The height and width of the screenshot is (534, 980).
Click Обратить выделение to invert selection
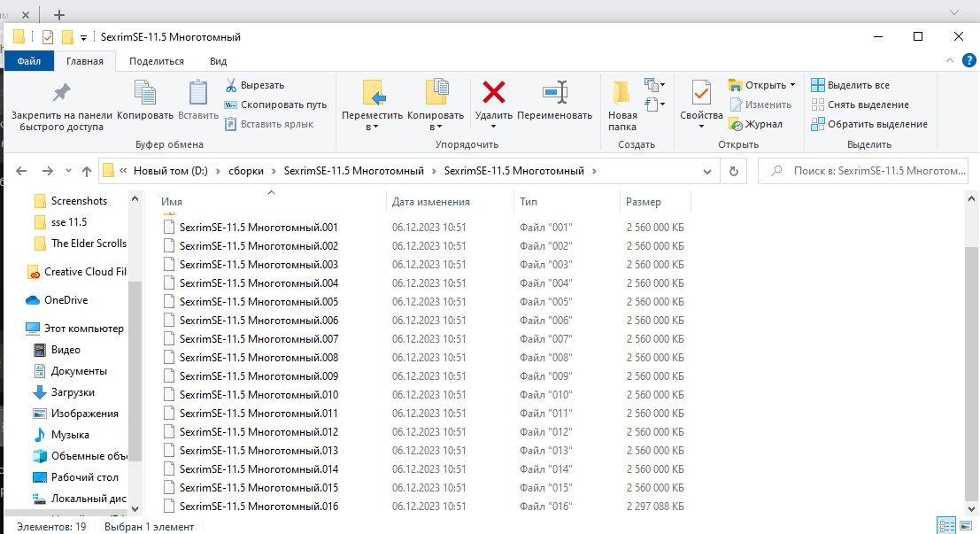click(876, 124)
